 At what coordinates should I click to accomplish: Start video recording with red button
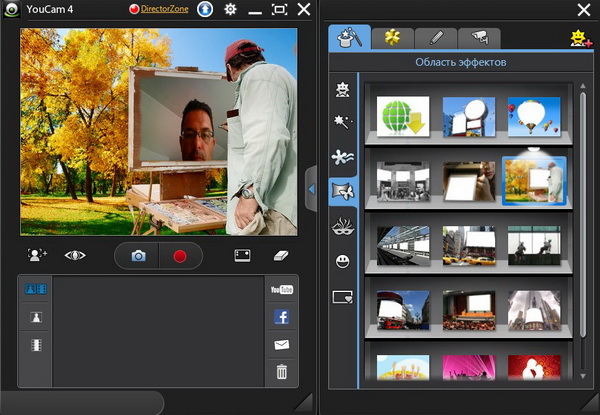[180, 256]
